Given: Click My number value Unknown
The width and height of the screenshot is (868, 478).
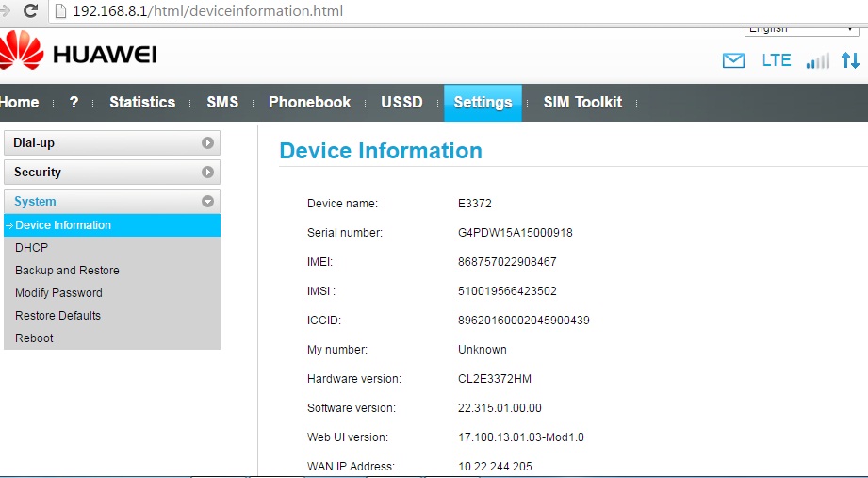Looking at the screenshot, I should coord(483,350).
